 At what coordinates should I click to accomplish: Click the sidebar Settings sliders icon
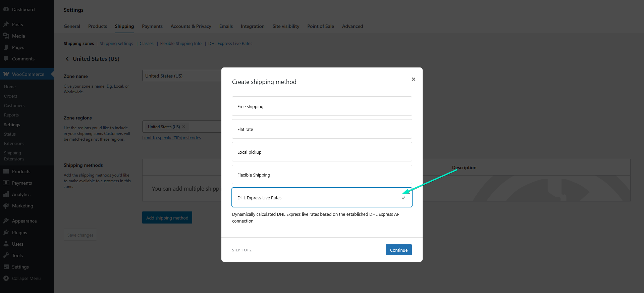pyautogui.click(x=6, y=267)
